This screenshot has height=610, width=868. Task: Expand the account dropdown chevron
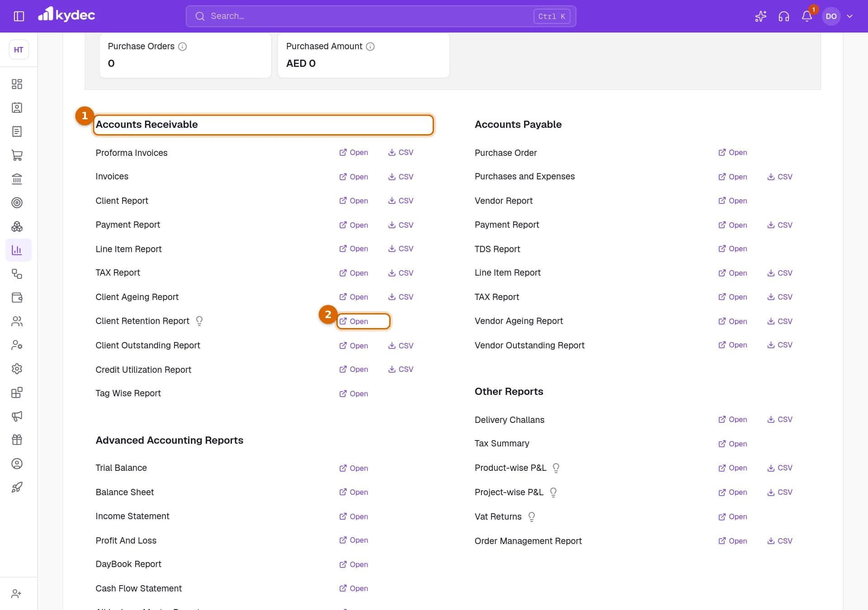click(849, 16)
